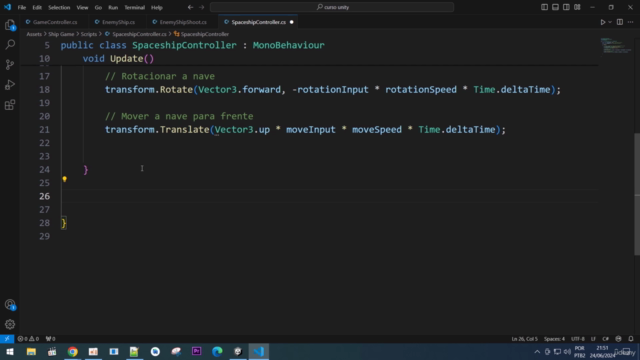Click the Assets breadcrumb
Image resolution: width=640 pixels, height=360 pixels.
click(34, 34)
